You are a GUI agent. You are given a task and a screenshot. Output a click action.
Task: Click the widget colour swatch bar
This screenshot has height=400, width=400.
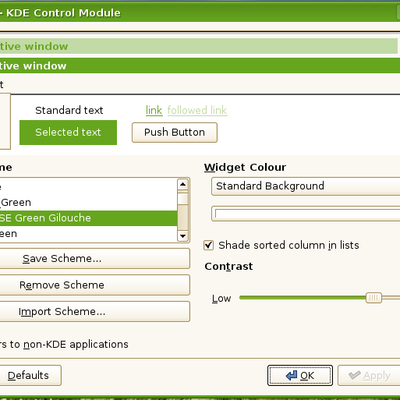point(305,214)
